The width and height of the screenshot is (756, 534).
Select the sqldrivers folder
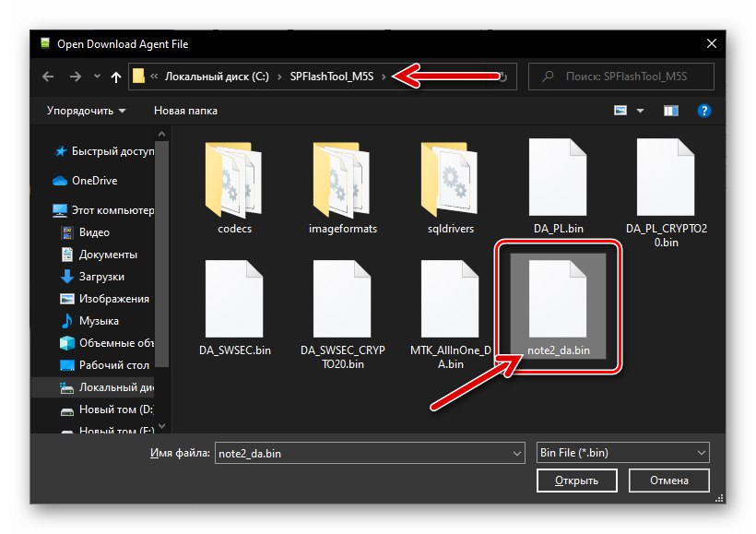click(x=450, y=187)
